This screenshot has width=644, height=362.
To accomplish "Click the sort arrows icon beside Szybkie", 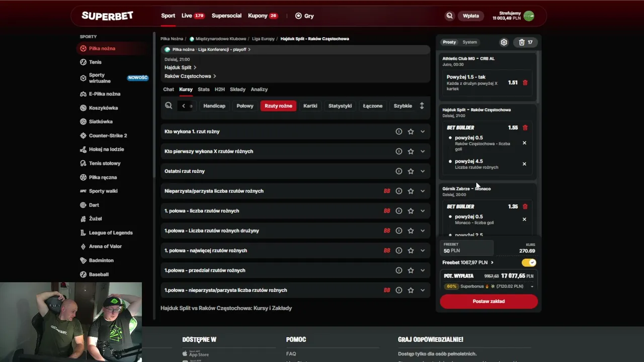I will 422,106.
